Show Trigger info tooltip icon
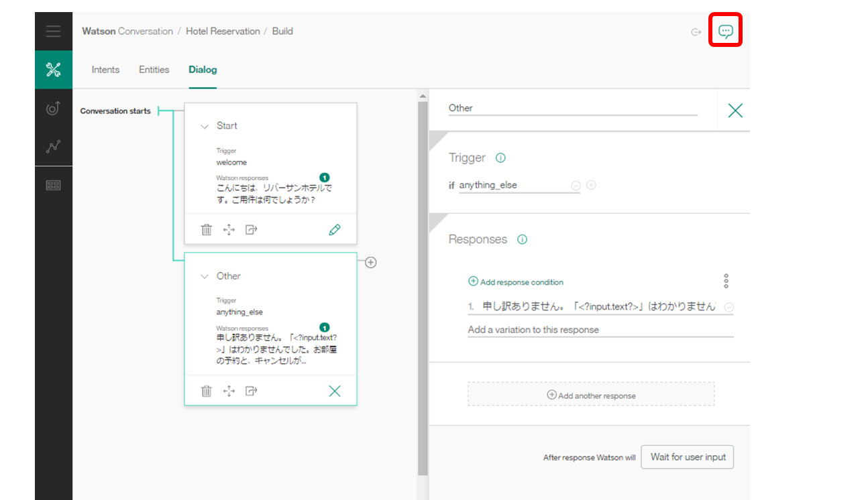This screenshot has height=500, width=868. [500, 158]
